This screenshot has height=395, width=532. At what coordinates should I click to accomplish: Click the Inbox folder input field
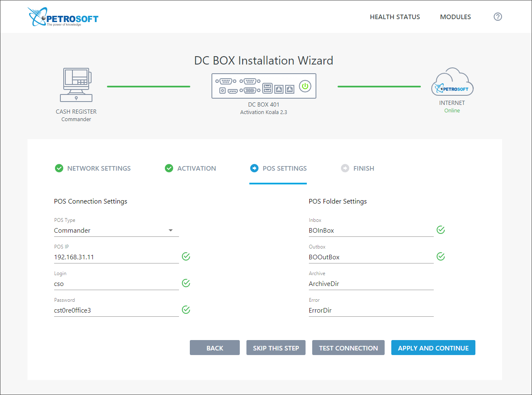point(371,231)
